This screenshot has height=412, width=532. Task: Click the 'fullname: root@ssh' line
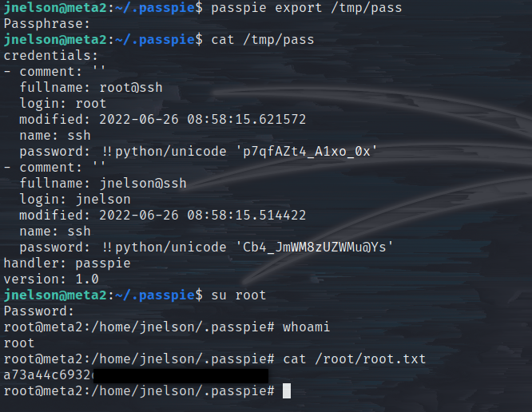pyautogui.click(x=91, y=88)
